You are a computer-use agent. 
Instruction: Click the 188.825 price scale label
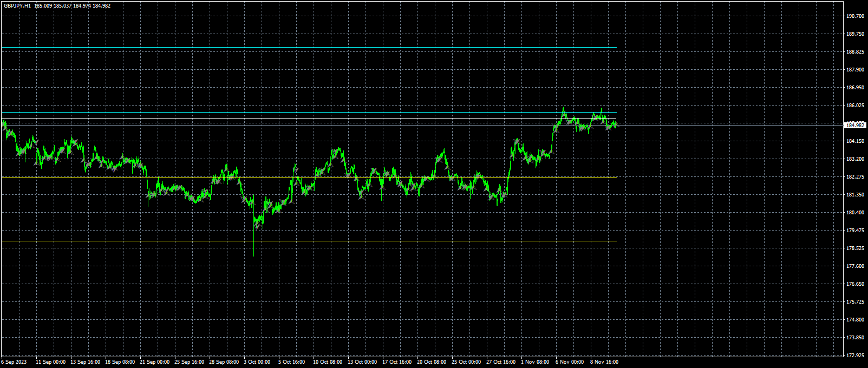coord(855,52)
